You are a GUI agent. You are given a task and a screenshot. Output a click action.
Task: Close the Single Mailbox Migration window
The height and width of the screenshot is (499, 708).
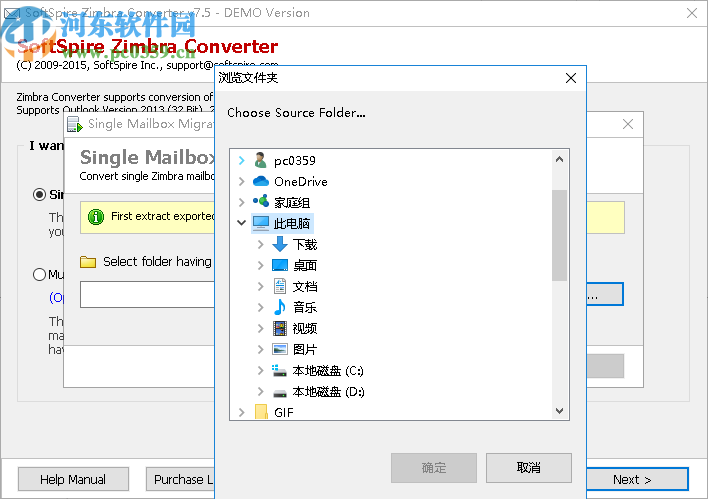point(628,124)
